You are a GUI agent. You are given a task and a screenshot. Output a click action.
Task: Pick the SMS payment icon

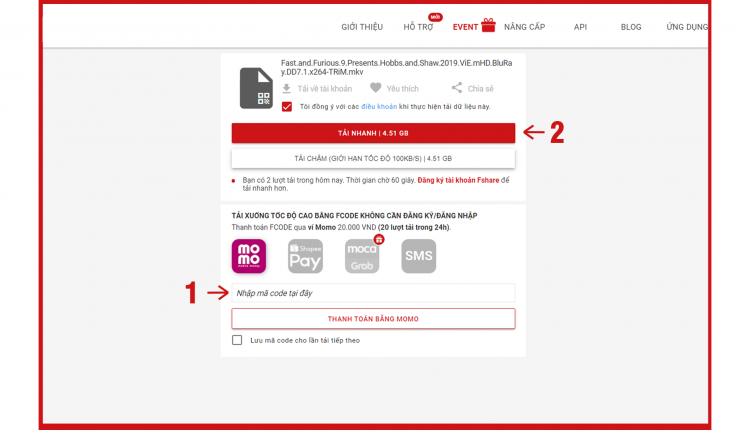(x=419, y=256)
